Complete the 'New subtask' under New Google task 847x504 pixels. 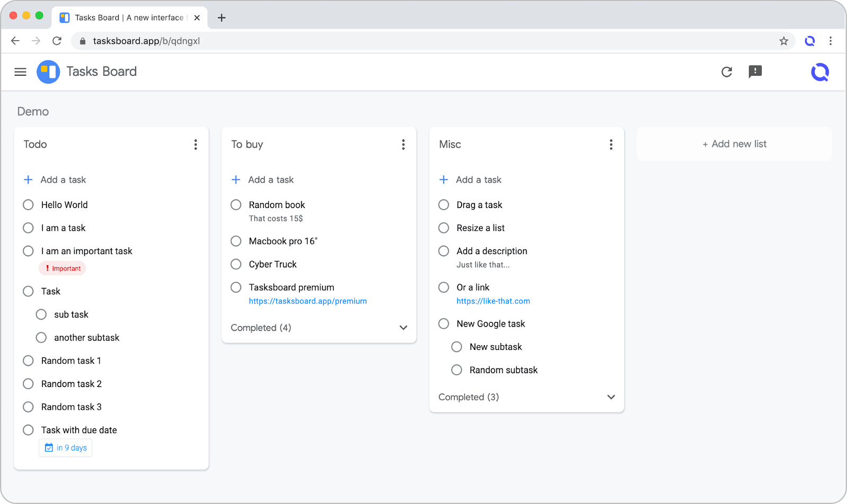coord(456,347)
